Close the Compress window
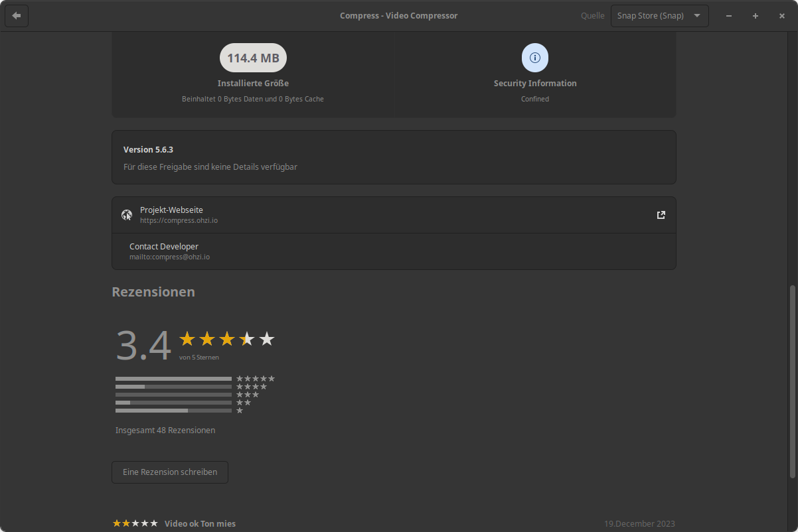798x532 pixels. (782, 16)
